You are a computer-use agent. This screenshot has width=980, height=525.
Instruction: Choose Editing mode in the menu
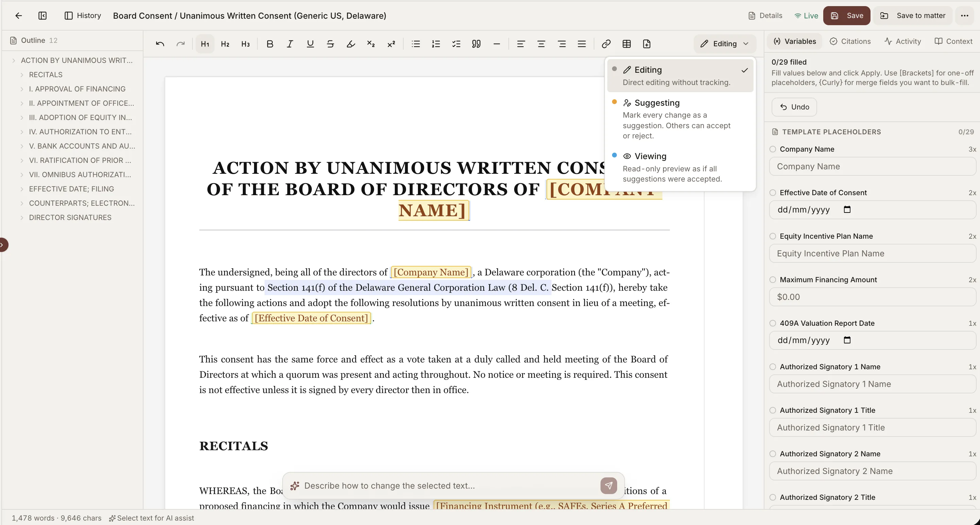pyautogui.click(x=680, y=75)
